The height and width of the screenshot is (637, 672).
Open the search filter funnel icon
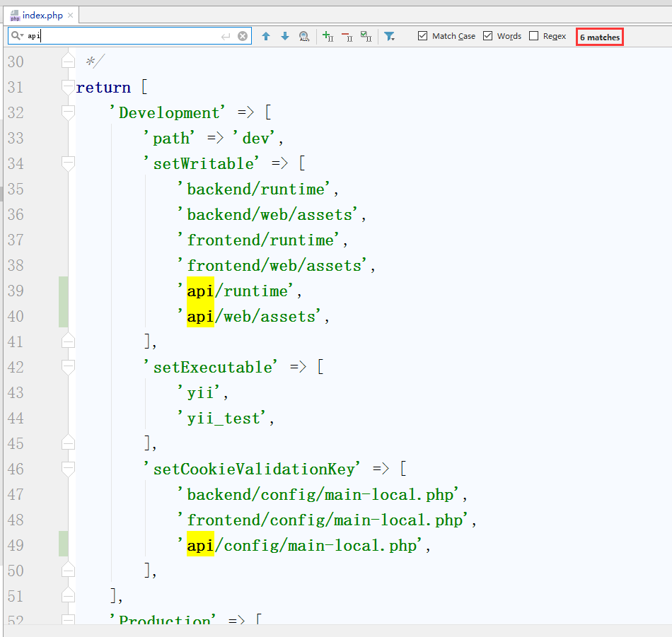[389, 36]
